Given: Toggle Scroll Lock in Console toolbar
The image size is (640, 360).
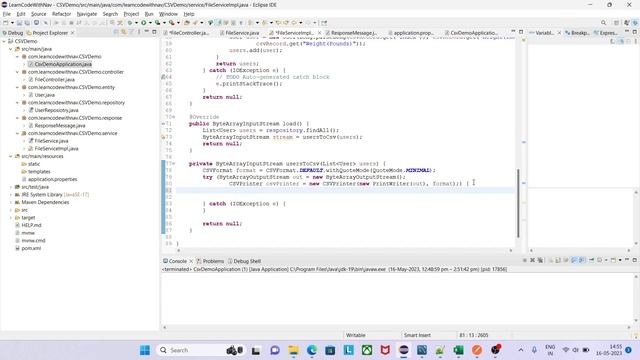Looking at the screenshot, I should pos(558,260).
